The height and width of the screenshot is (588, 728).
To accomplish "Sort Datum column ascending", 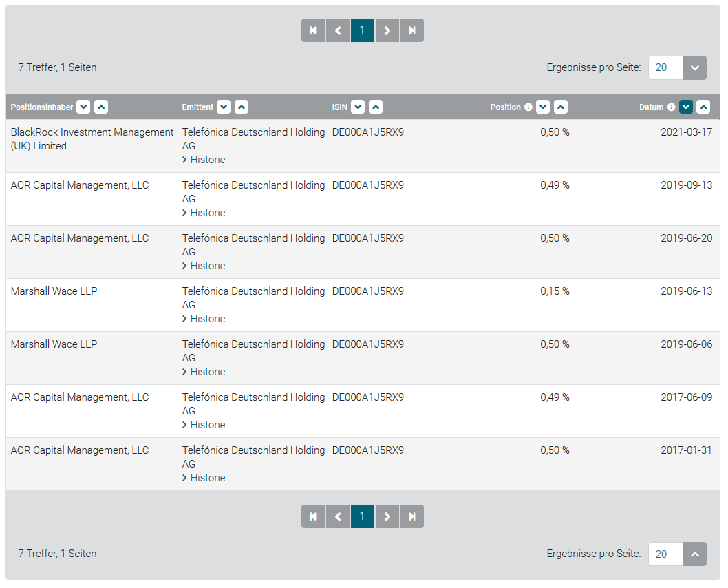I will tap(703, 107).
